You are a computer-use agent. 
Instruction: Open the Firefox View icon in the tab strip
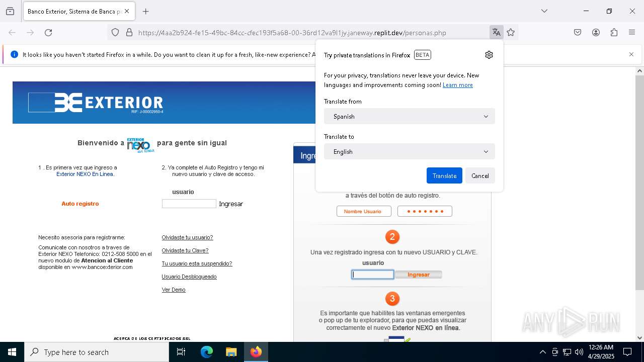10,11
